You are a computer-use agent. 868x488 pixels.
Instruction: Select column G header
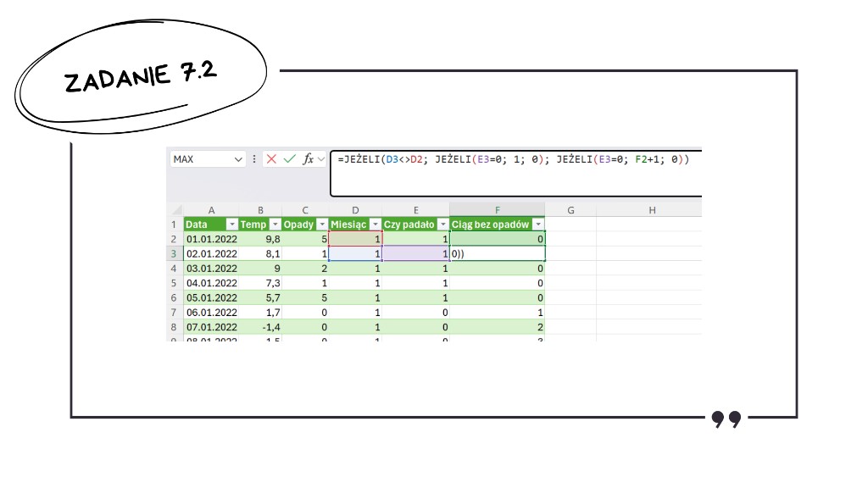coord(570,210)
